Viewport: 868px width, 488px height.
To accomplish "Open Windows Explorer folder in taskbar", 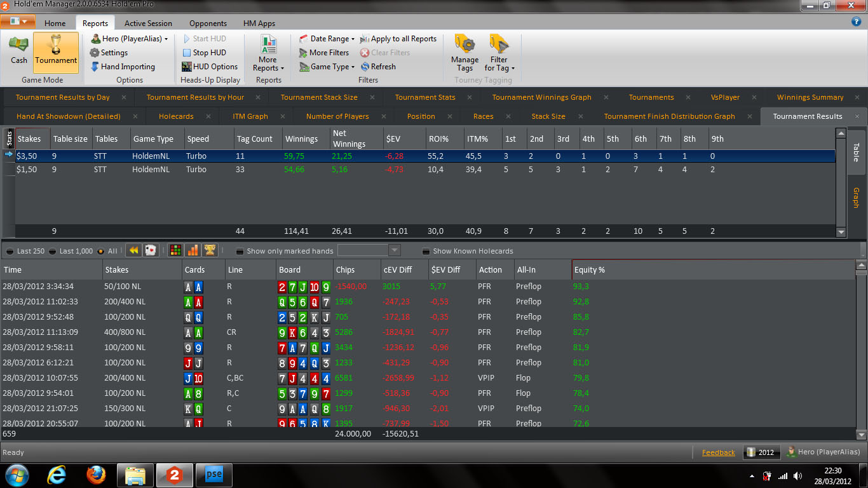I will (135, 475).
